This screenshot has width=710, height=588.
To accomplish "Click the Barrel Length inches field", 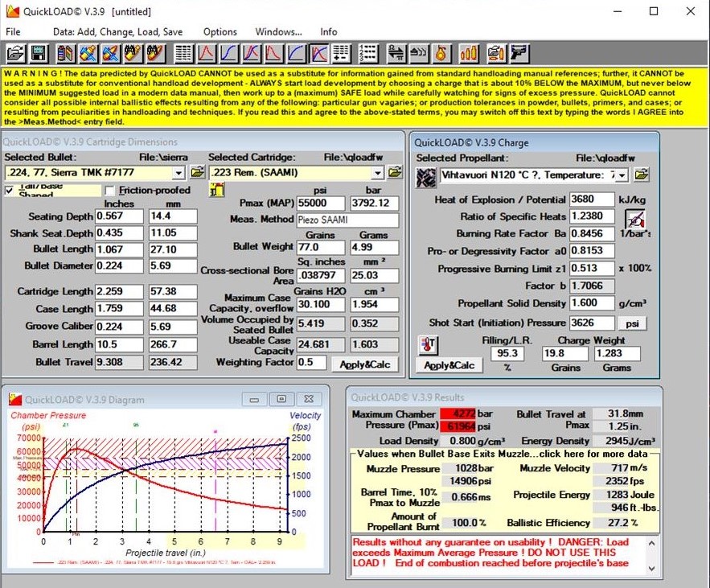I will coord(119,344).
